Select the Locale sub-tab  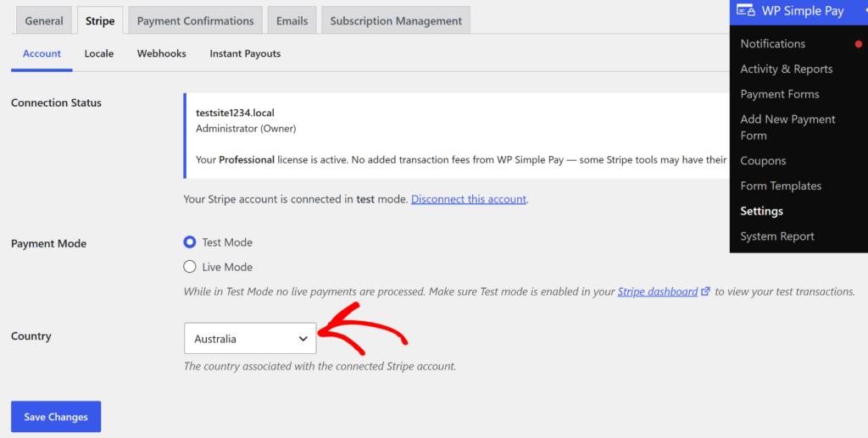click(x=99, y=53)
